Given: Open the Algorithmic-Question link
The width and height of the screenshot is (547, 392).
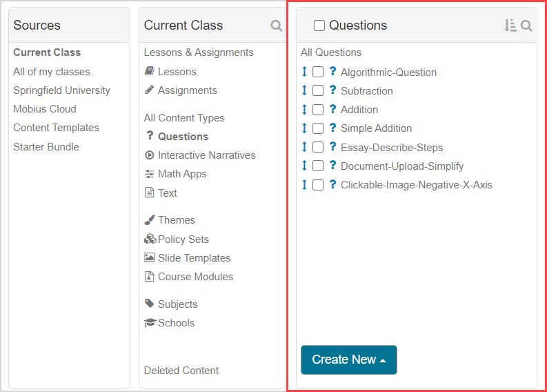Looking at the screenshot, I should (388, 72).
